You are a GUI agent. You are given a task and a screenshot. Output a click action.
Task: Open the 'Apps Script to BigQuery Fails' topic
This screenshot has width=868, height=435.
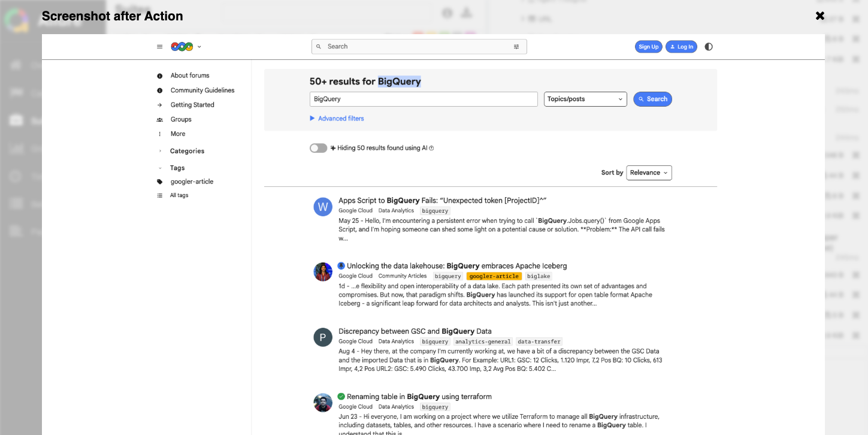(x=442, y=201)
